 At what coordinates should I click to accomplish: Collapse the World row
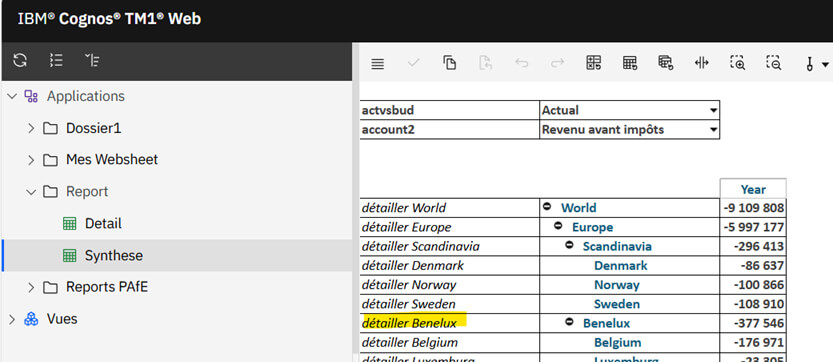point(547,207)
